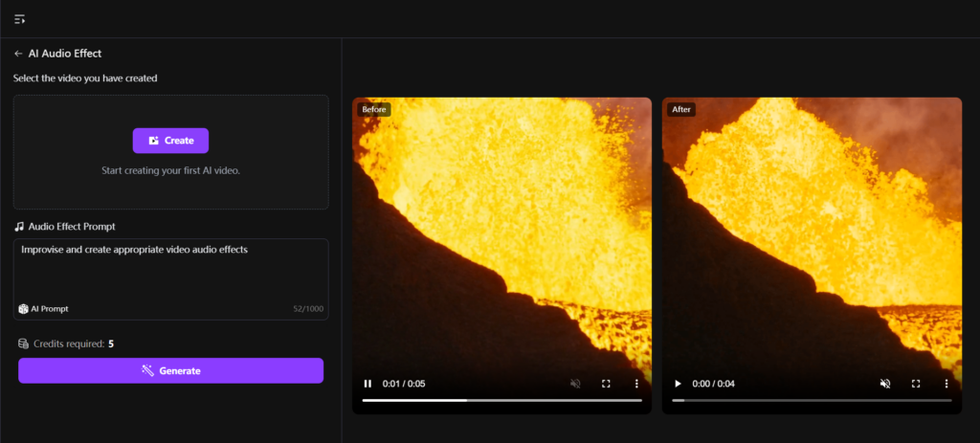Click the credits coin icon

[23, 343]
